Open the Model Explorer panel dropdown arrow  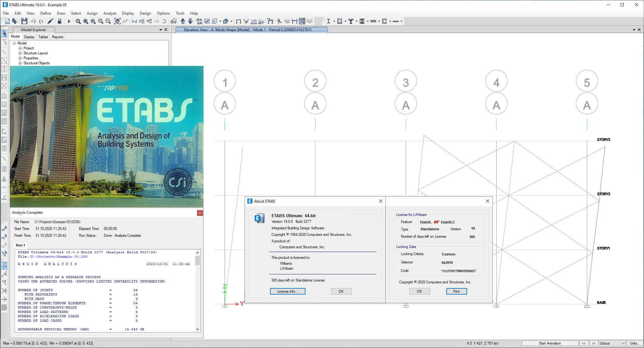point(161,30)
